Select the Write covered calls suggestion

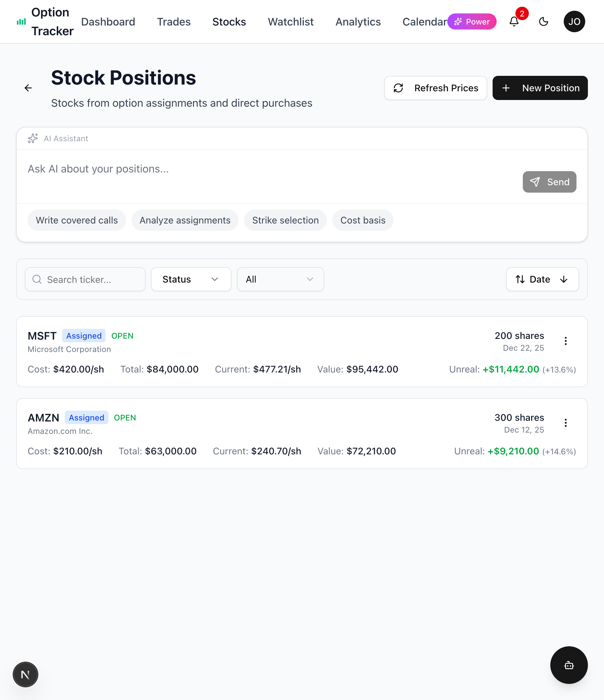tap(77, 220)
